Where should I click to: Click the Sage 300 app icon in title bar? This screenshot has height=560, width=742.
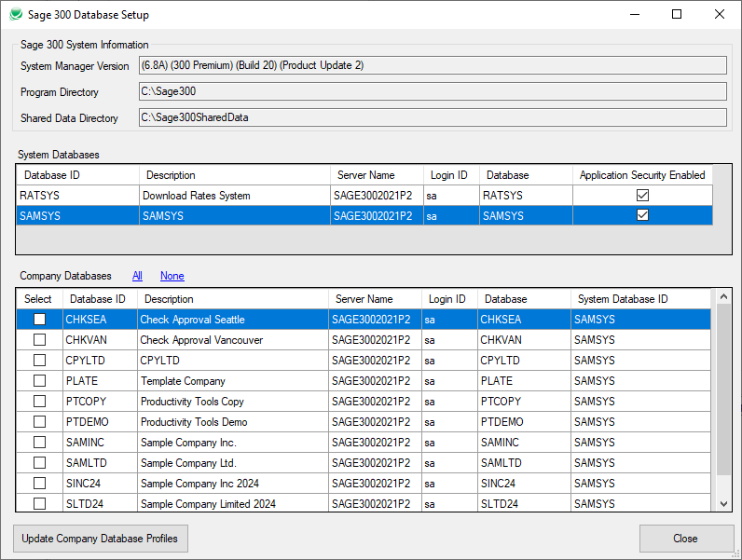[16, 14]
